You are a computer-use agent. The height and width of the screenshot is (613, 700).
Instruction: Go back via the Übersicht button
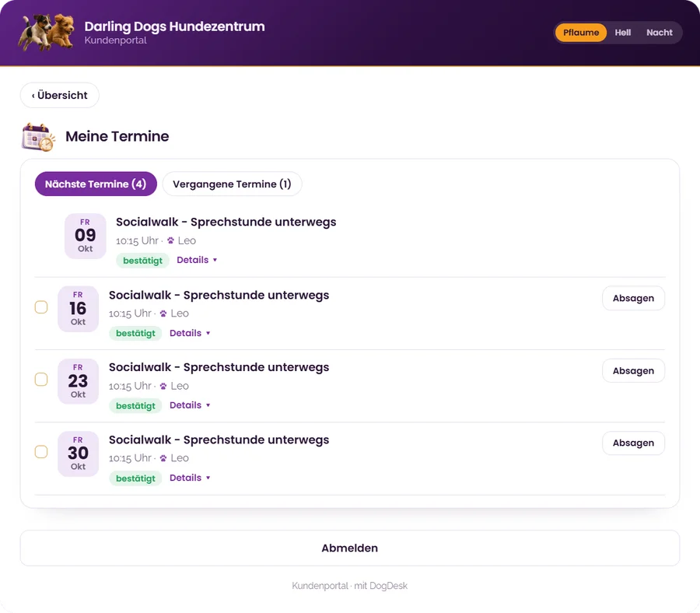click(x=59, y=95)
